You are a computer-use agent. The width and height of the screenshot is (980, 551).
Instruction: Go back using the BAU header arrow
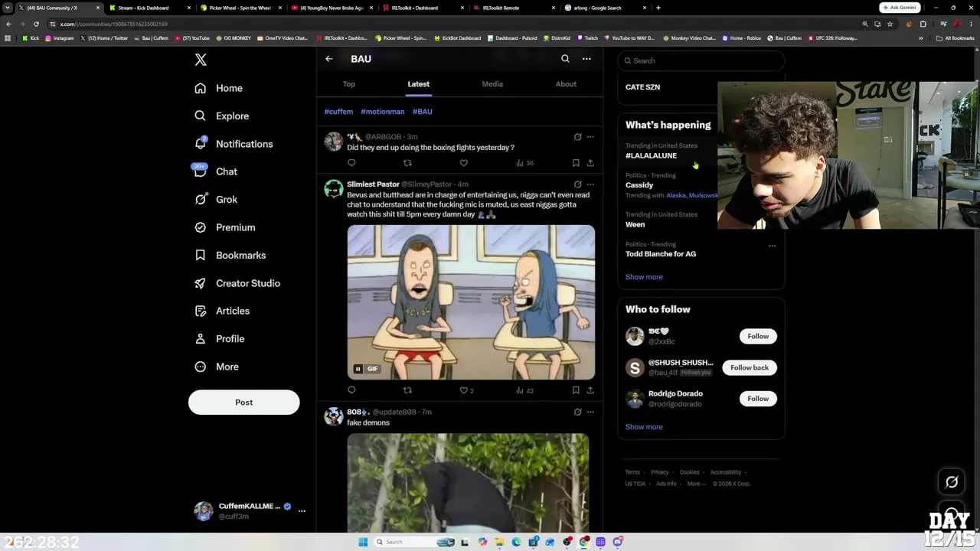[x=329, y=59]
